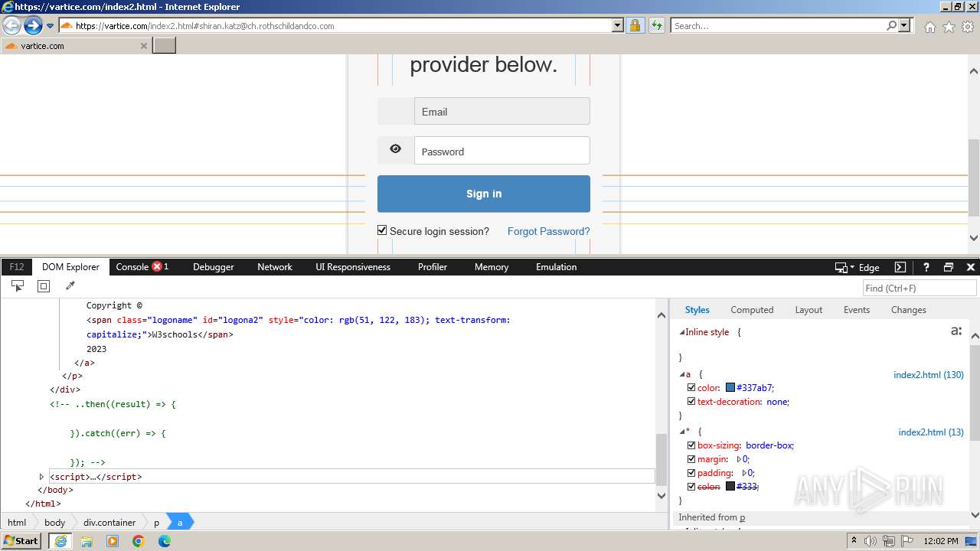Open F12 developer tools help
The image size is (980, 551).
926,267
